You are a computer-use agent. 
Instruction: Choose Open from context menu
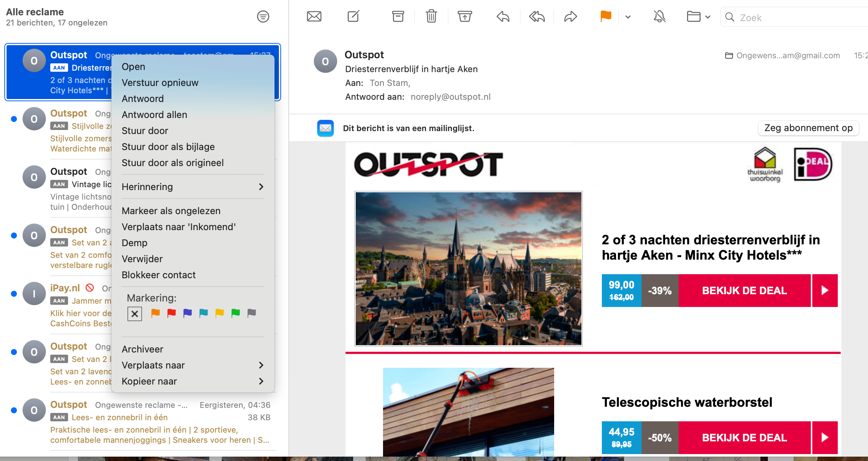[193, 67]
